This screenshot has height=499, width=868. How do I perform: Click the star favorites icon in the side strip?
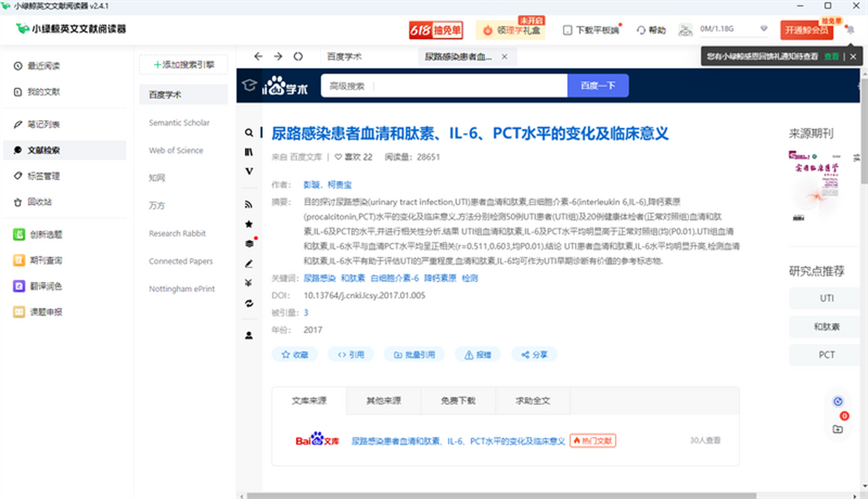tap(249, 224)
